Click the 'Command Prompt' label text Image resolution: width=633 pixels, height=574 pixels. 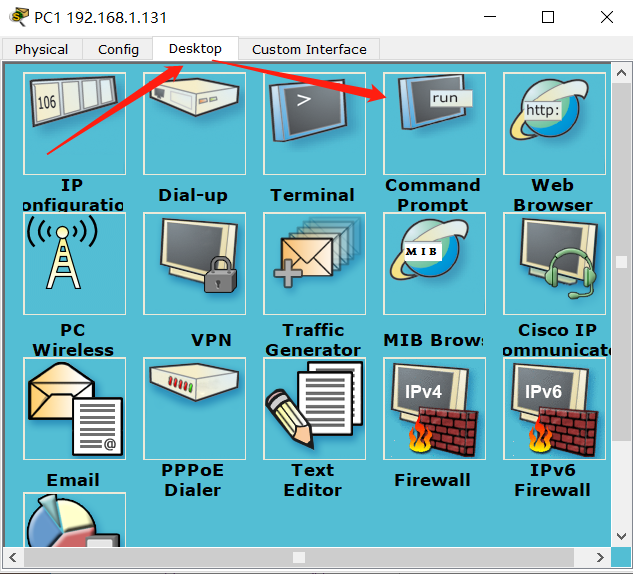click(433, 195)
